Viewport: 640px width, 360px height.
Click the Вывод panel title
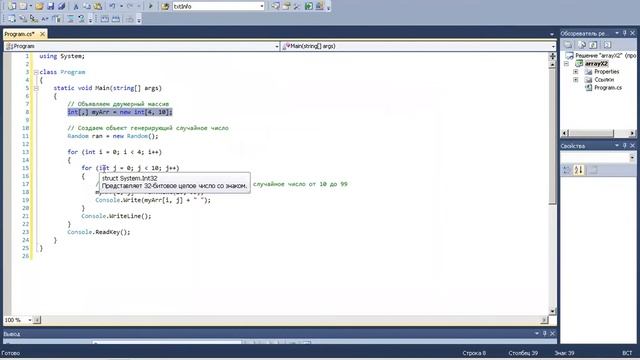[x=11, y=334]
